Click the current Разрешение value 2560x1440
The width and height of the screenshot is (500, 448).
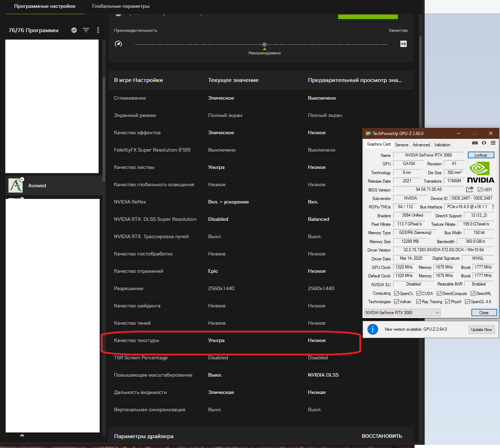(221, 288)
